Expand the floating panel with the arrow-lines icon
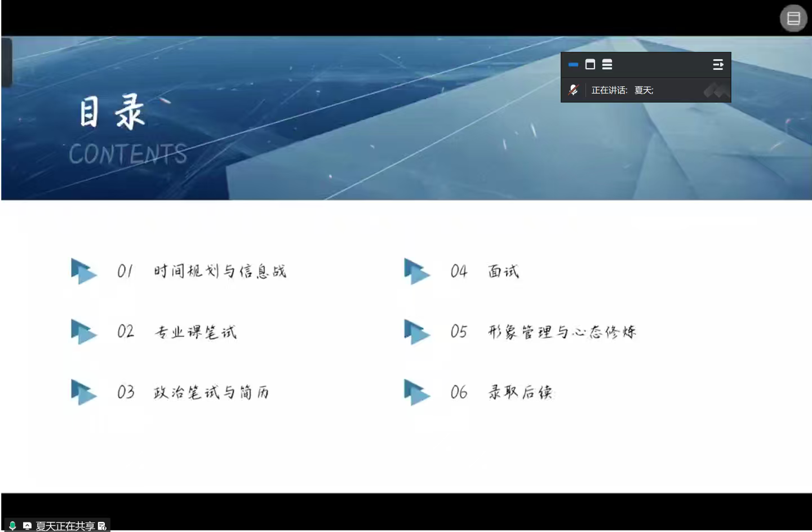 pos(717,65)
